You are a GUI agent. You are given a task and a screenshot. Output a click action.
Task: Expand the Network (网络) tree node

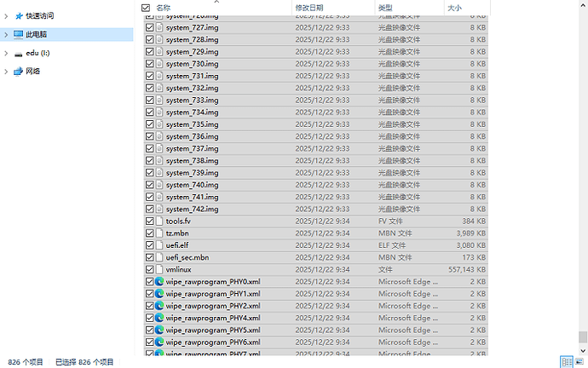7,72
